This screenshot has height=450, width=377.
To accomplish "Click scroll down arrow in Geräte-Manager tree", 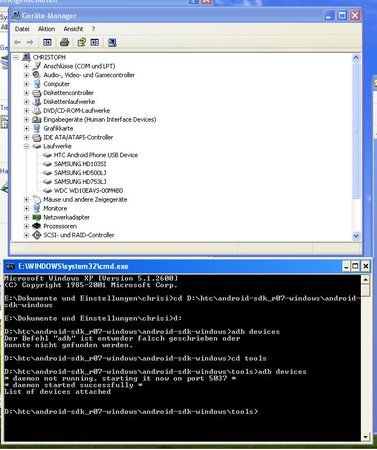I will point(356,236).
